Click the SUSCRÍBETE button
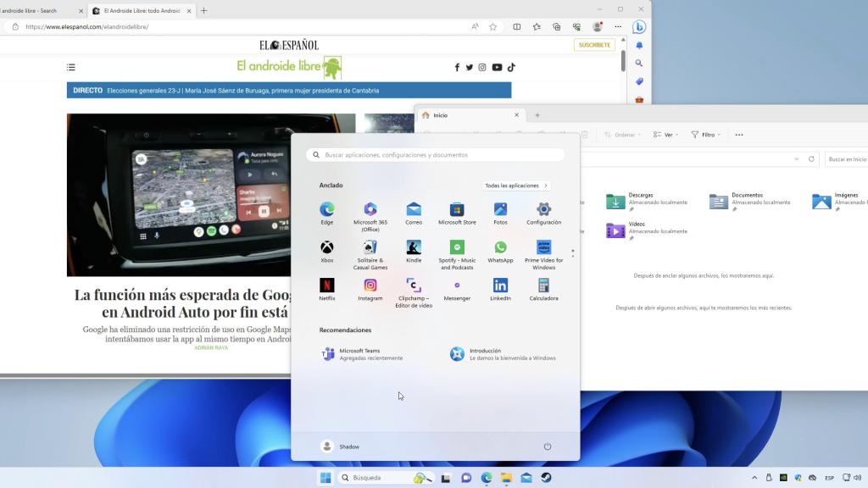This screenshot has width=868, height=488. tap(594, 45)
